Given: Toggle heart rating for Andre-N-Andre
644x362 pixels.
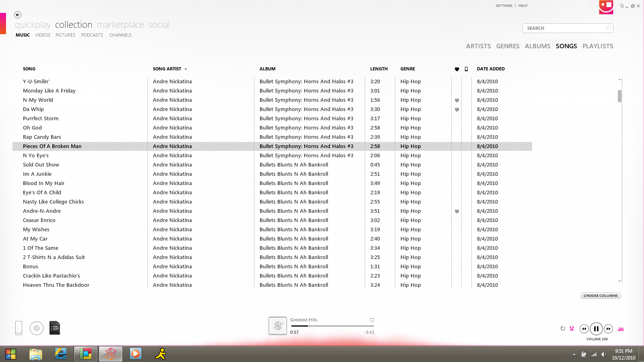Looking at the screenshot, I should (x=457, y=211).
